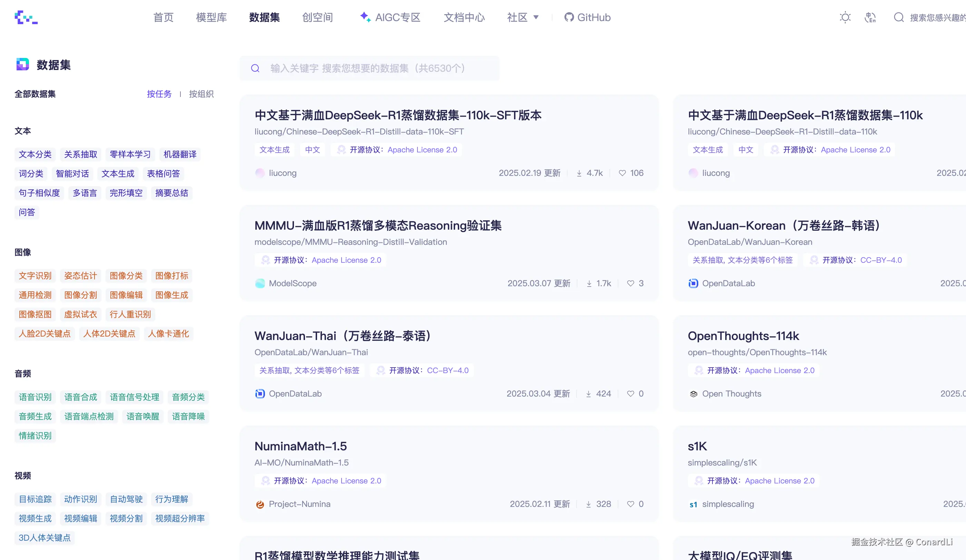Open GitHub via the octocat icon
Image resolution: width=966 pixels, height=560 pixels.
[x=569, y=17]
